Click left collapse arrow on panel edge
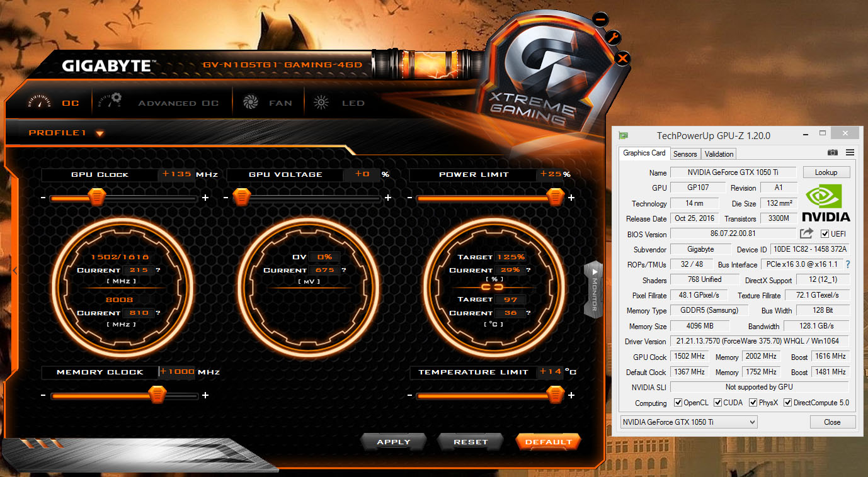This screenshot has height=477, width=868. click(15, 271)
